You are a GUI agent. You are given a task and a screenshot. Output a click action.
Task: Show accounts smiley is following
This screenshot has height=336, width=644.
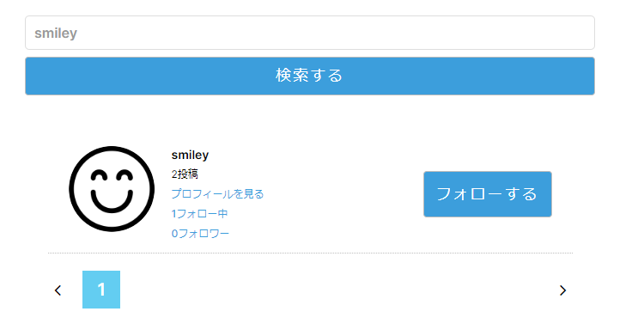(x=199, y=214)
